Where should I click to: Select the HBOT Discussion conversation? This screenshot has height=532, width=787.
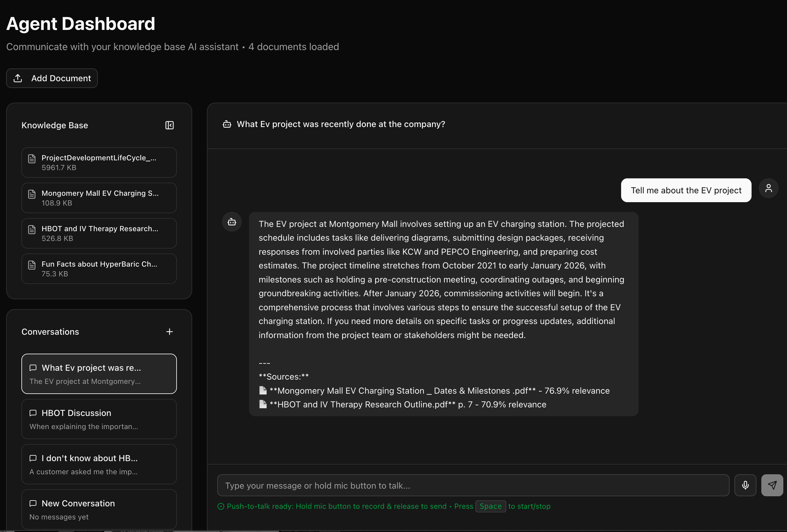99,419
